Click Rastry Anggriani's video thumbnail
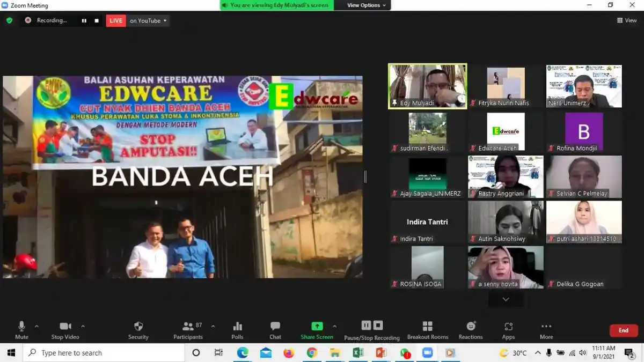Viewport: 644px width, 362px height. (x=505, y=176)
